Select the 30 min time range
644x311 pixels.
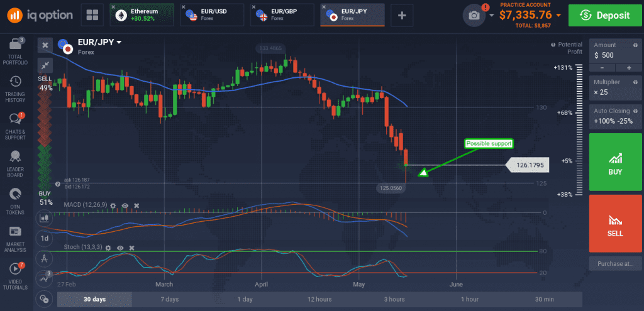click(545, 299)
